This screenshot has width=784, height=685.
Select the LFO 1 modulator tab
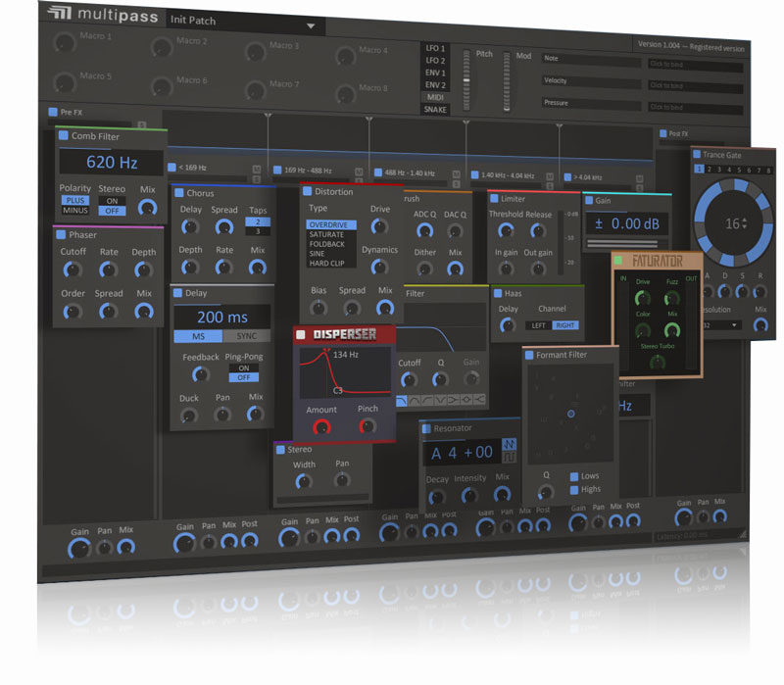[x=436, y=48]
